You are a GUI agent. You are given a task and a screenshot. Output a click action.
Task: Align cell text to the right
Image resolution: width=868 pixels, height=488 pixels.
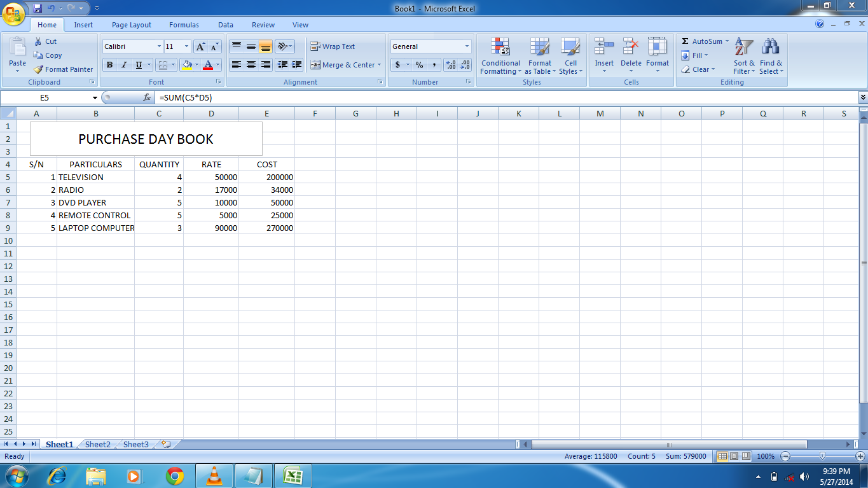[266, 65]
